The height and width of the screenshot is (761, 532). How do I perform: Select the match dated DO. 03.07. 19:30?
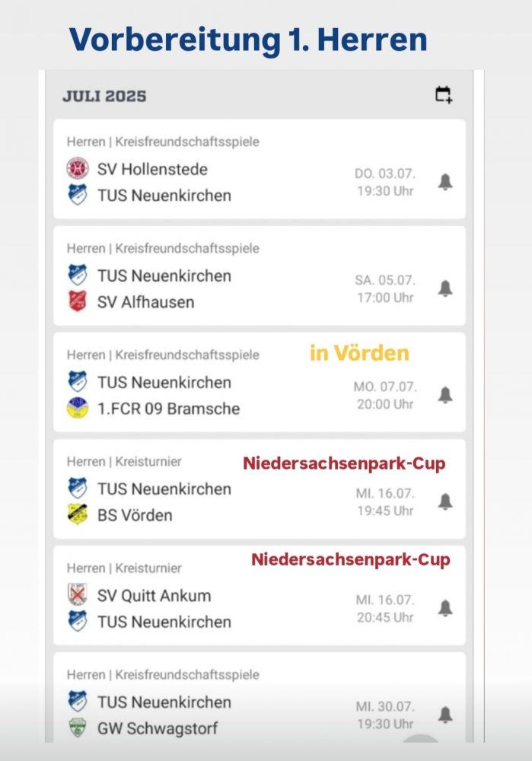(x=260, y=169)
